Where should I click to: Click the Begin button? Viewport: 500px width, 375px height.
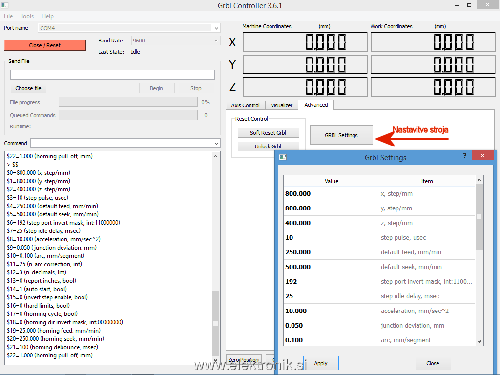[156, 88]
